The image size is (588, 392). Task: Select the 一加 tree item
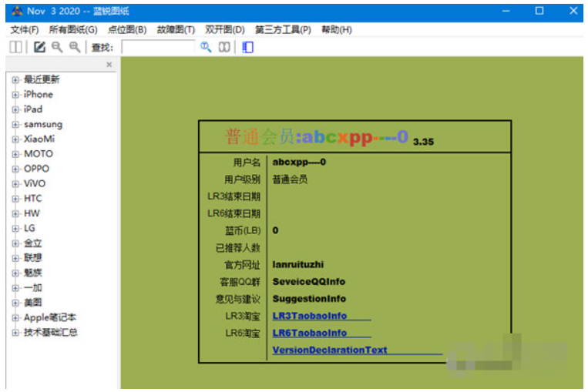tap(33, 288)
